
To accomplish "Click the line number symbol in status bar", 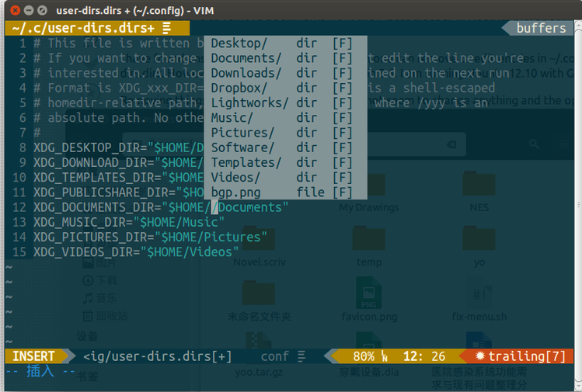I will click(x=385, y=356).
